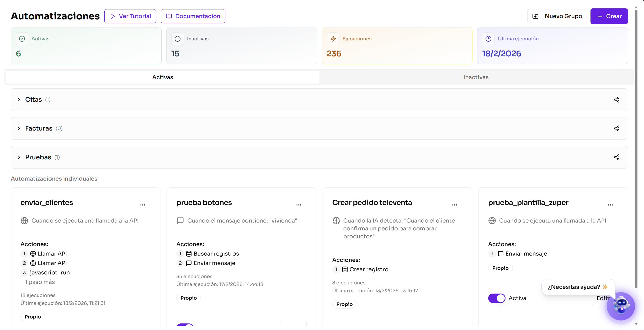Click the Última ejecución date 18/2/2026
Viewport: 644px width, 330px height.
click(x=502, y=54)
